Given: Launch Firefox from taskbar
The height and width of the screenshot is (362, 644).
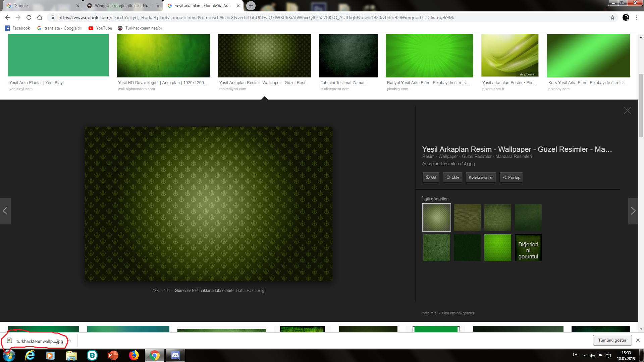Looking at the screenshot, I should pyautogui.click(x=134, y=355).
